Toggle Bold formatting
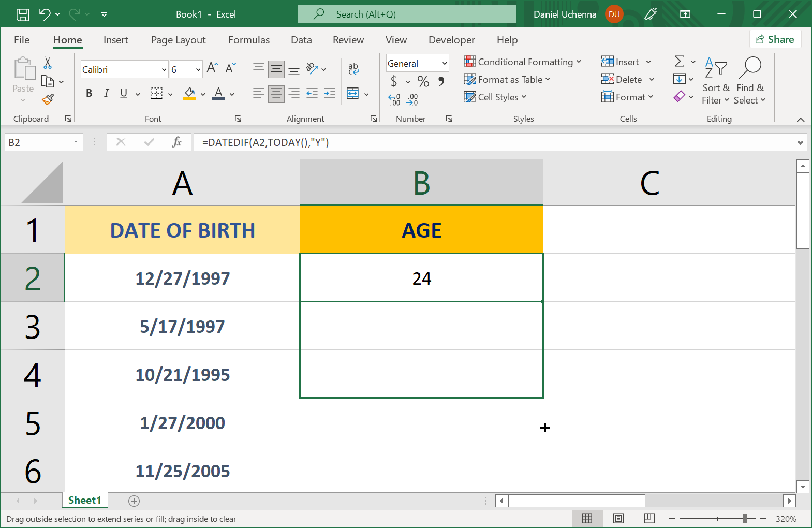The height and width of the screenshot is (528, 812). tap(89, 93)
